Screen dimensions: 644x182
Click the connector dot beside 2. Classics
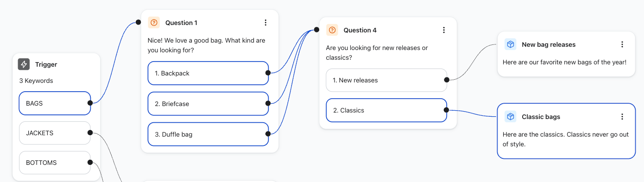[446, 110]
